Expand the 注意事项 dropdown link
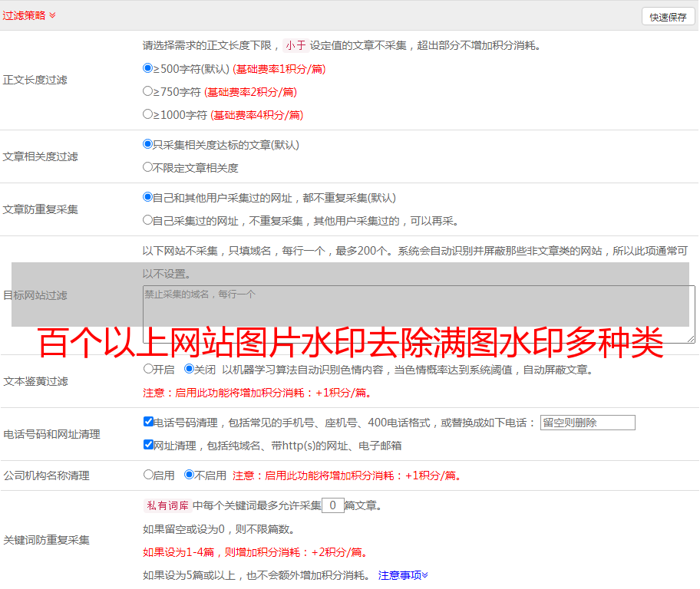Viewport: 700px width, 589px height. tap(403, 574)
